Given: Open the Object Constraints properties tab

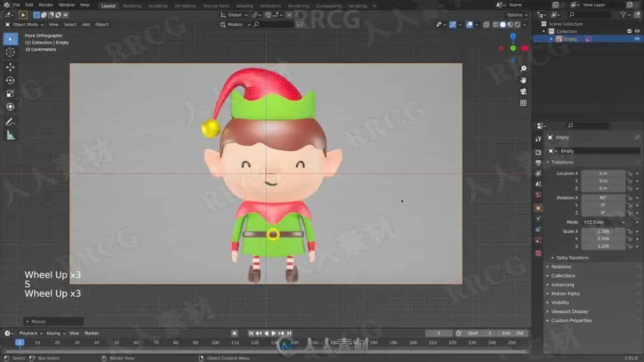Looking at the screenshot, I should [x=538, y=230].
